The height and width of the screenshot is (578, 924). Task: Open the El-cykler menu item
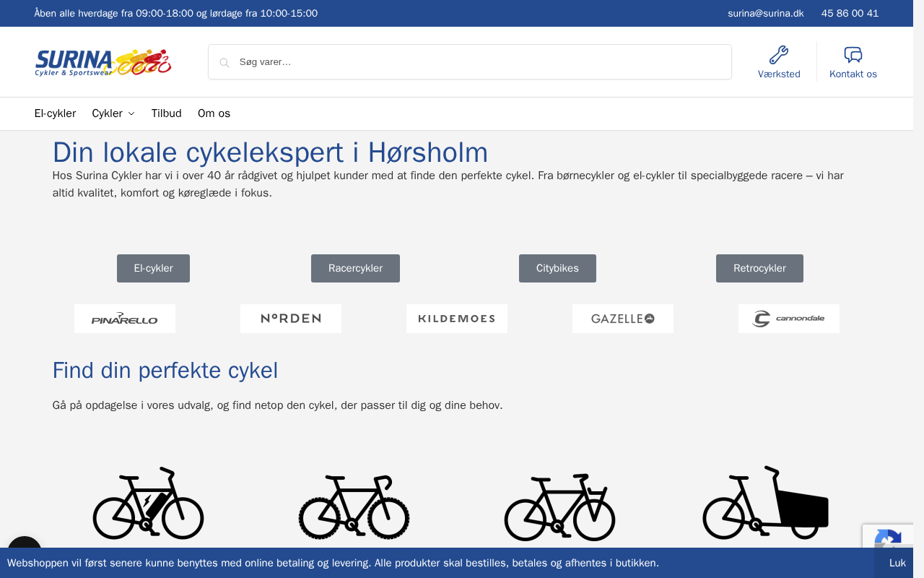(55, 113)
